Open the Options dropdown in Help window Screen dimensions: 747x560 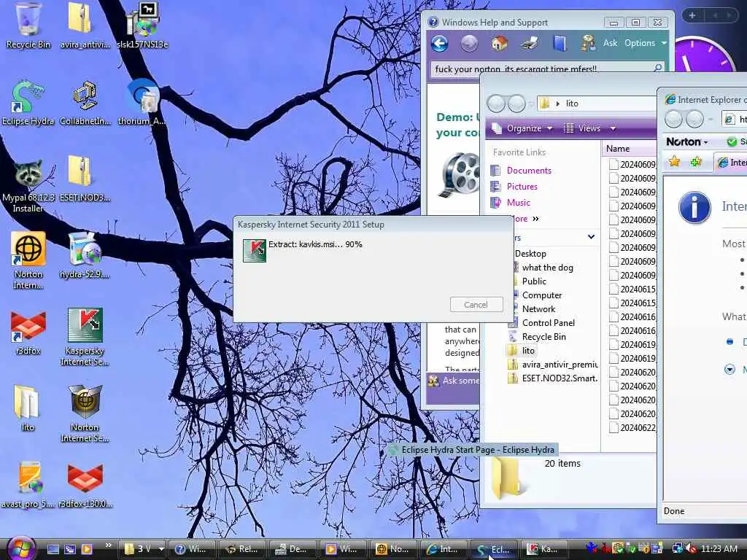[646, 43]
